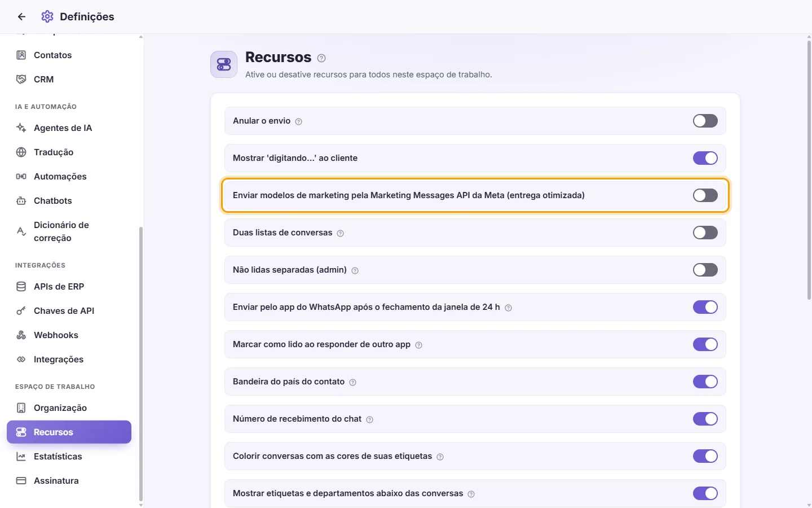Image resolution: width=812 pixels, height=508 pixels.
Task: Click help icon next to Duas listas de conversas
Action: 341,233
